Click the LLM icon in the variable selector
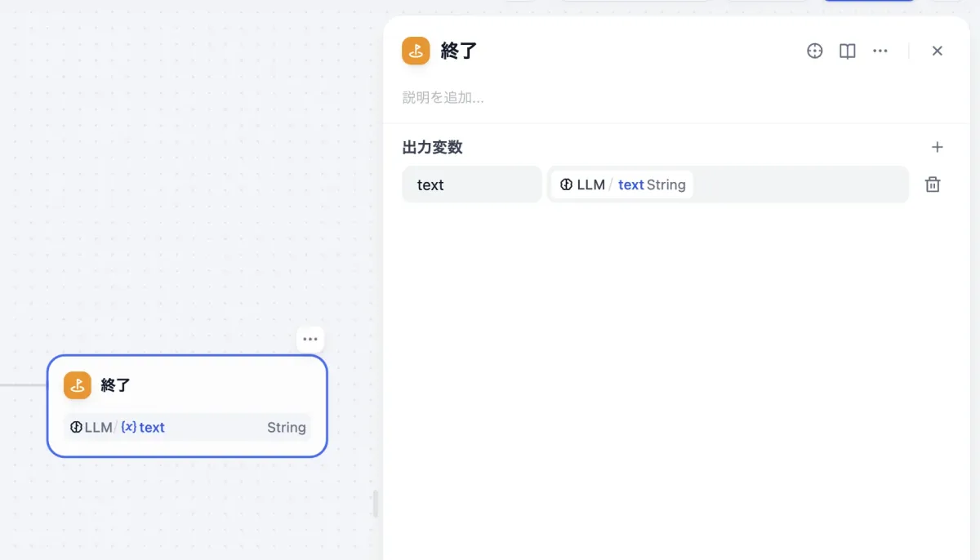 [566, 184]
